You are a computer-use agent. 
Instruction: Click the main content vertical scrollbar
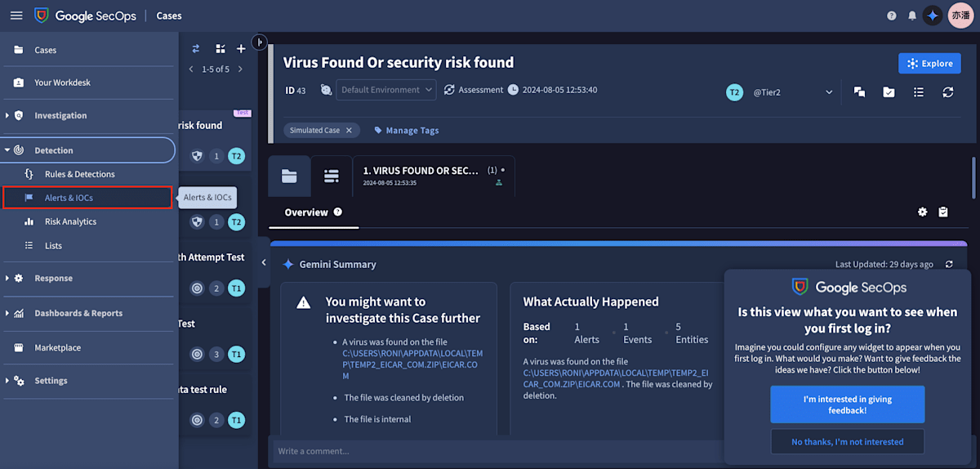(973, 178)
